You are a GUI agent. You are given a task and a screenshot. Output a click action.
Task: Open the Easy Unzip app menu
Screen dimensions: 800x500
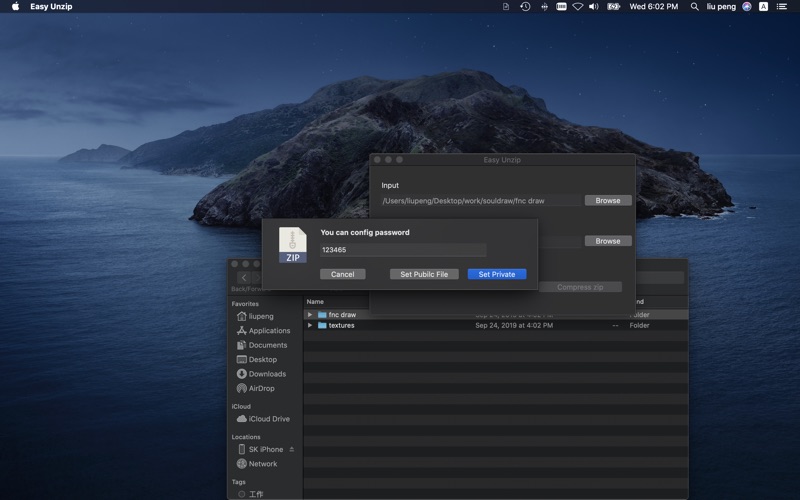[51, 7]
